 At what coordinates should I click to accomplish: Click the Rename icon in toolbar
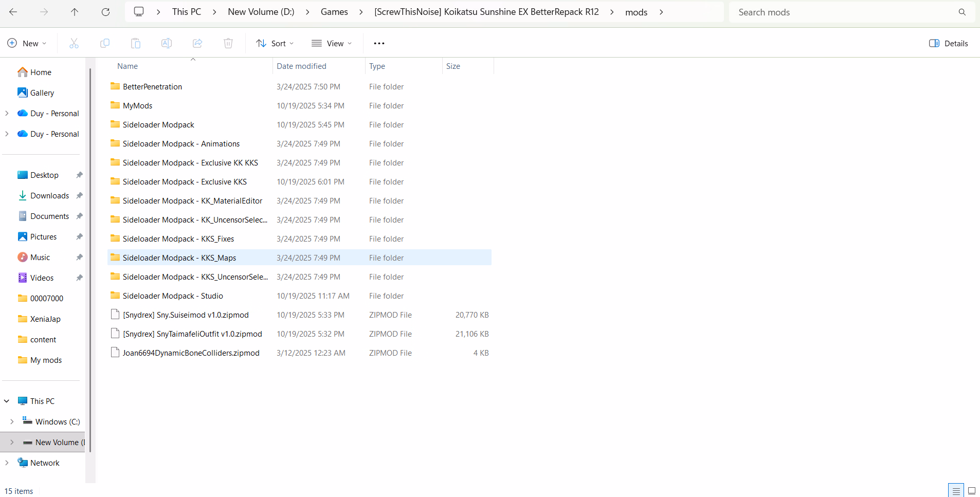pyautogui.click(x=167, y=44)
